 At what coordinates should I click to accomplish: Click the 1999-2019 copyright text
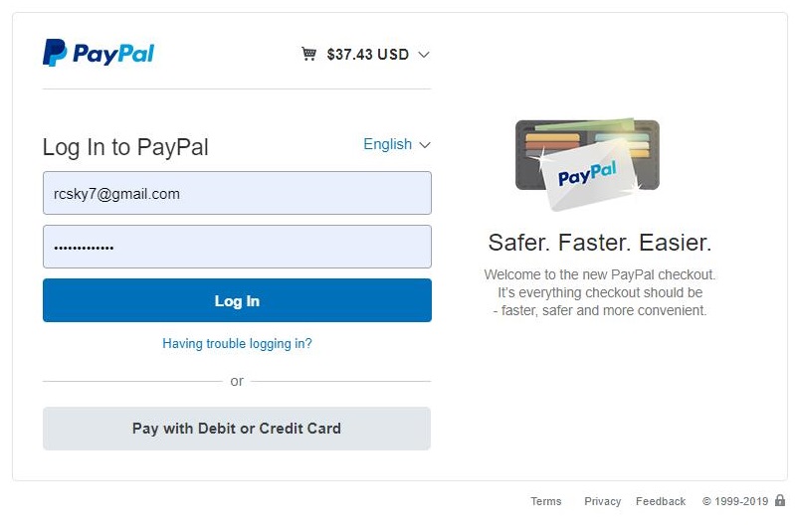click(735, 501)
